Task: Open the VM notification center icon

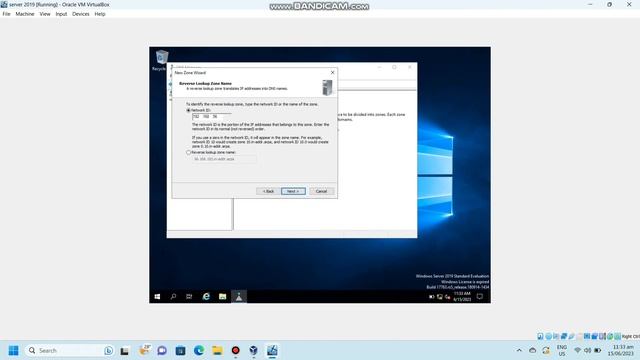Action: pyautogui.click(x=480, y=297)
